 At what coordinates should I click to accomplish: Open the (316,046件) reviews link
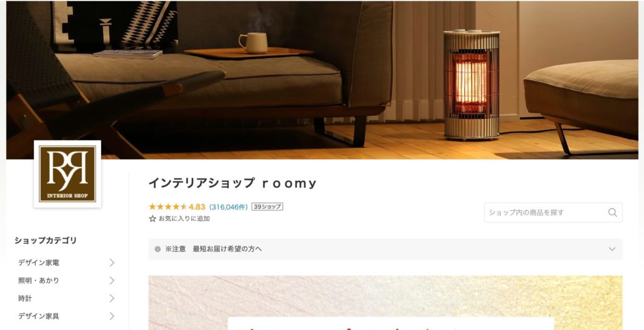point(228,207)
